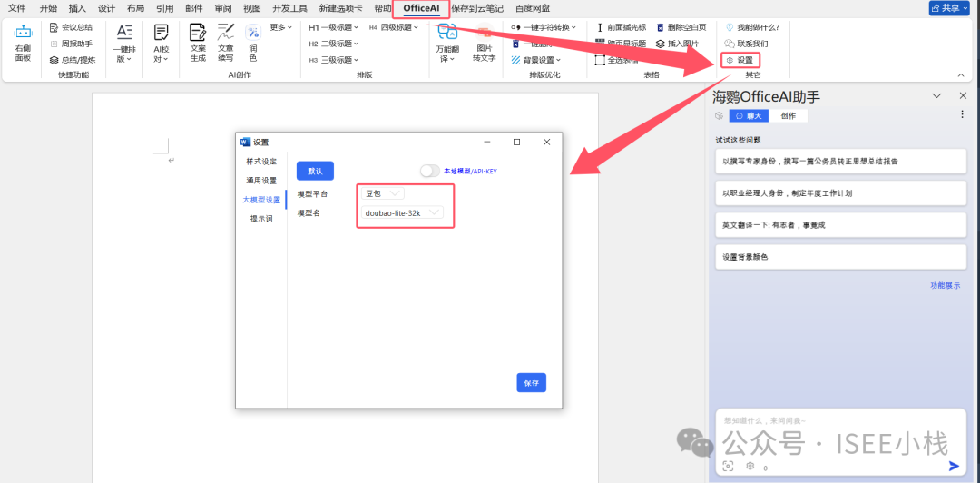Click 前面插光标 in the ribbon
980x483 pixels.
(x=620, y=27)
